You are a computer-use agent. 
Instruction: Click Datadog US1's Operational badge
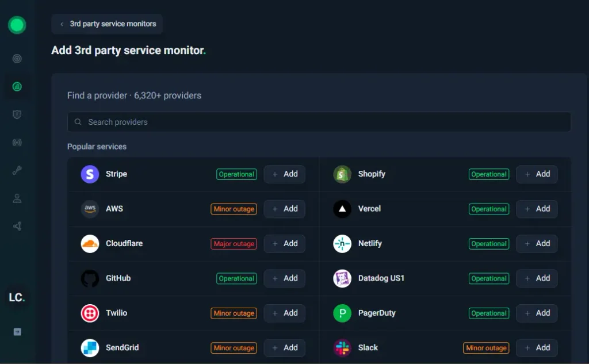[x=489, y=279]
